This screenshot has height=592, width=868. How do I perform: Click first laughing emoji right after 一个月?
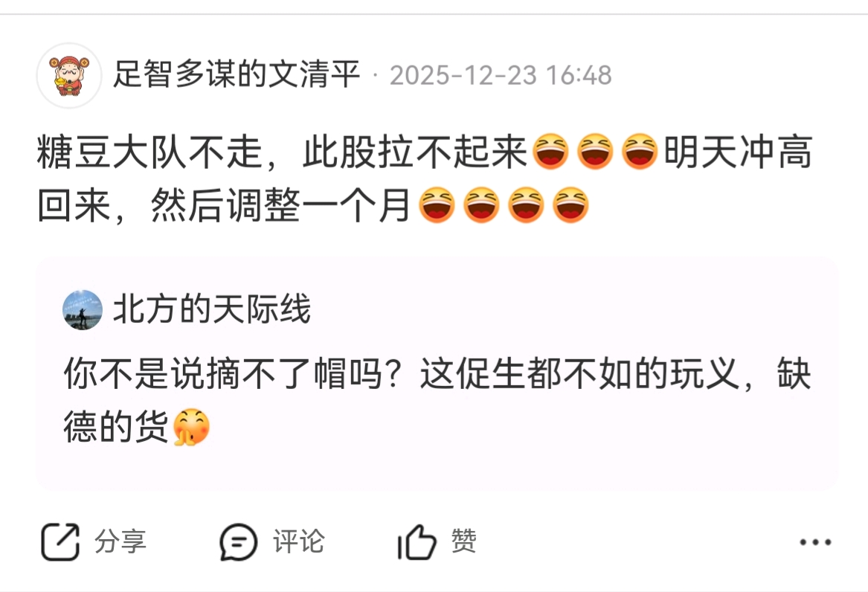[437, 205]
